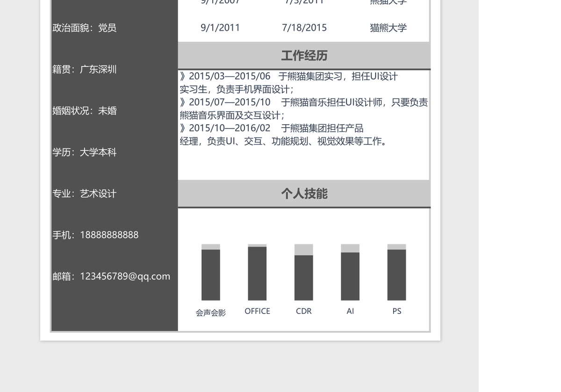Click the PS chart label
Screen dimensions: 561x392
(397, 311)
